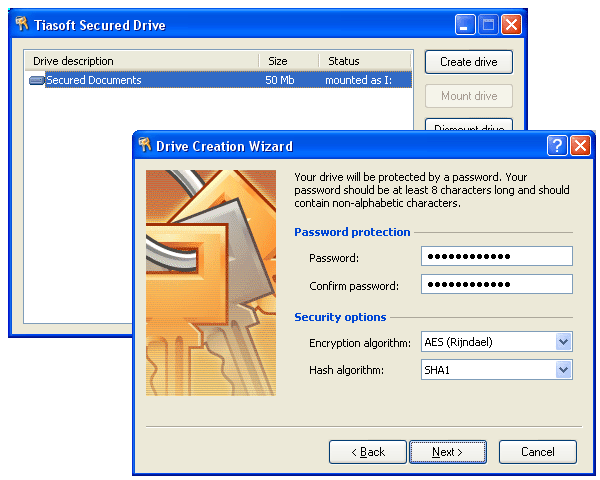Viewport: 600px width, 480px height.
Task: Proceed with the Next button
Action: 448,452
